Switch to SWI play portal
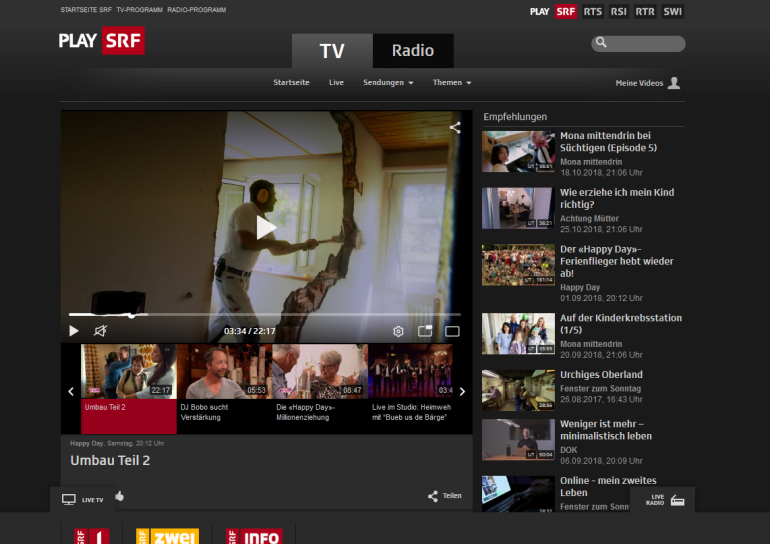The width and height of the screenshot is (770, 544). [672, 11]
